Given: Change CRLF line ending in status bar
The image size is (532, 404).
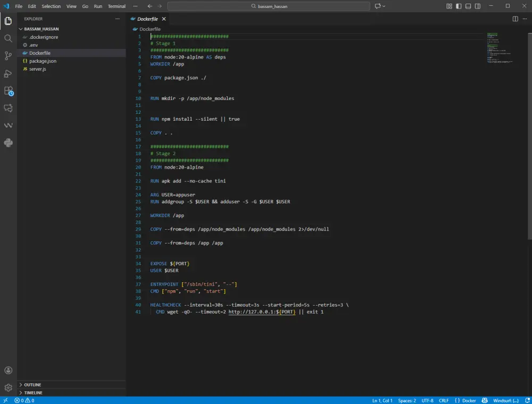Looking at the screenshot, I should click(x=444, y=400).
